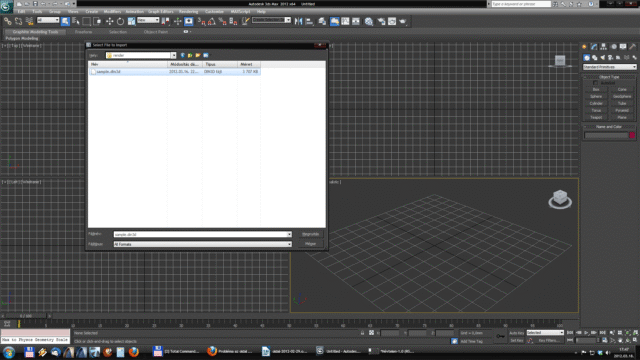Open the Group menu
Screen dimensions: 640x360
[55, 12]
